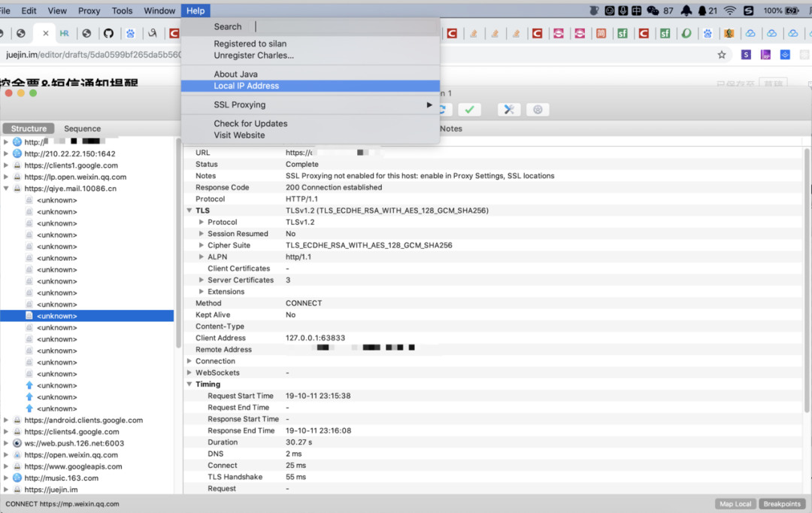Click the Wi-Fi status icon

pyautogui.click(x=729, y=11)
